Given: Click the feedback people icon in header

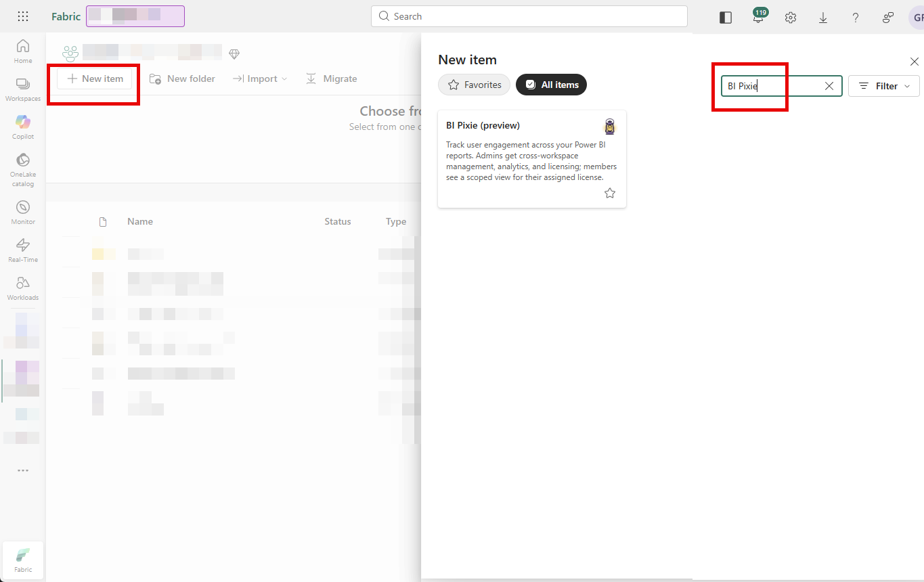Looking at the screenshot, I should coord(888,18).
